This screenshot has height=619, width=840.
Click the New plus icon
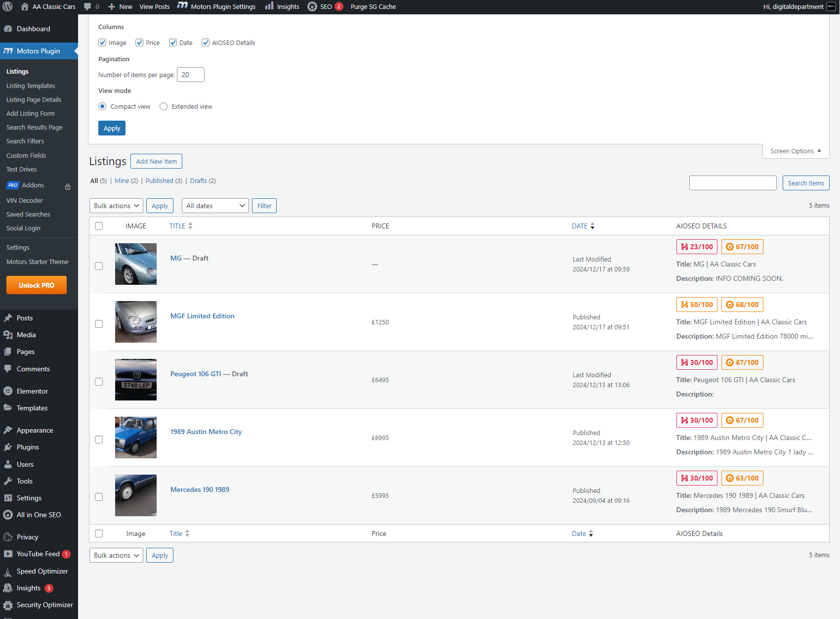112,7
